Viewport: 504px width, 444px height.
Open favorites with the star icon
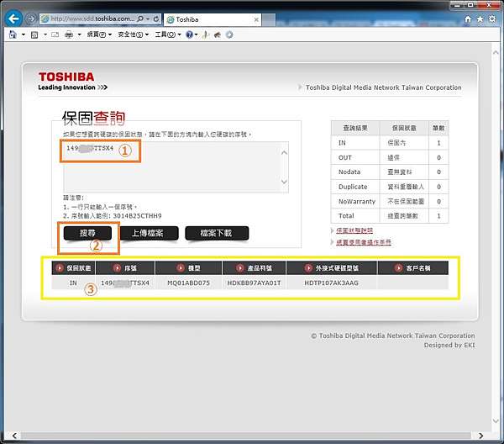(480, 19)
